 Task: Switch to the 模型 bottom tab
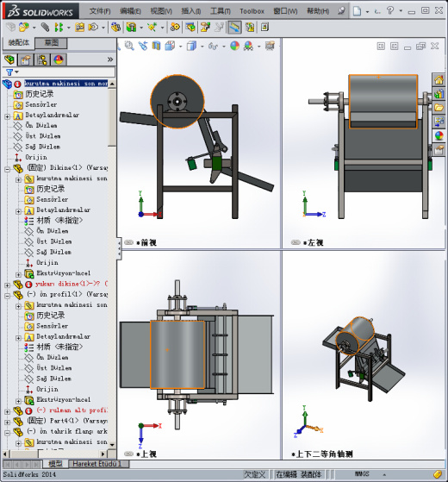(x=55, y=463)
